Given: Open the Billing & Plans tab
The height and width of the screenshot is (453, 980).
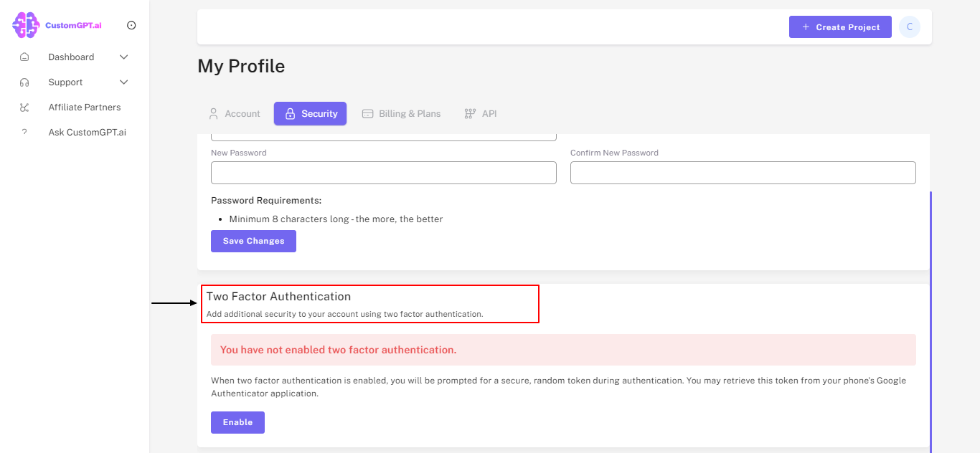Looking at the screenshot, I should [x=402, y=113].
